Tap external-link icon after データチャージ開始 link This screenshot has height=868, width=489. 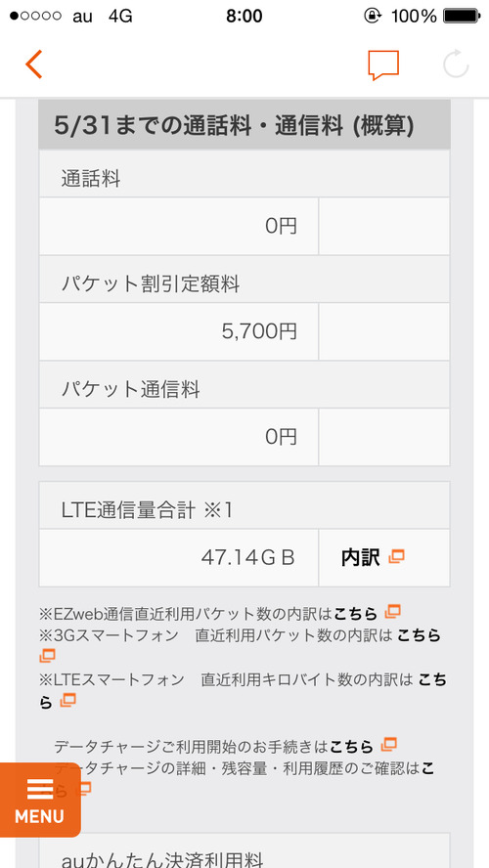point(389,744)
